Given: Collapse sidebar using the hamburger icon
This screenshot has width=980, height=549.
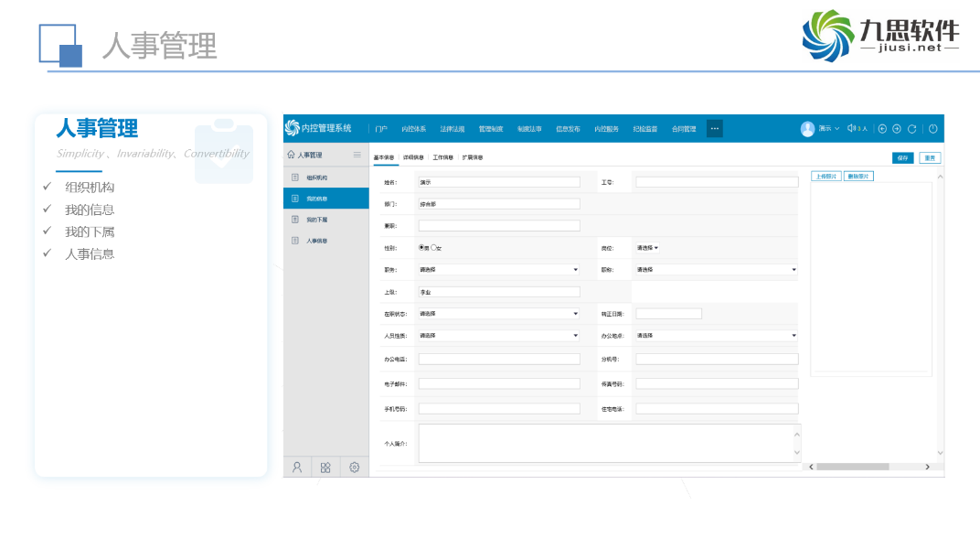Looking at the screenshot, I should (357, 155).
